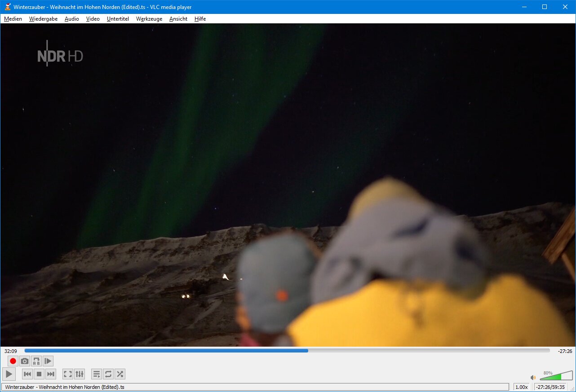Image resolution: width=576 pixels, height=392 pixels.
Task: Start recording with the red record button
Action: [13, 361]
